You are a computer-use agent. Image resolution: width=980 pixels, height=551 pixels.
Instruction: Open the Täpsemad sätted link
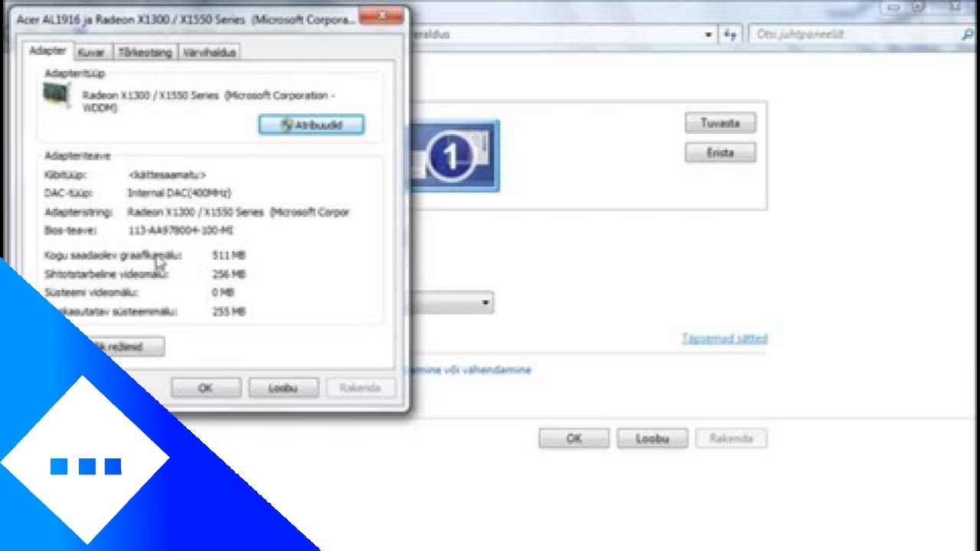click(724, 338)
